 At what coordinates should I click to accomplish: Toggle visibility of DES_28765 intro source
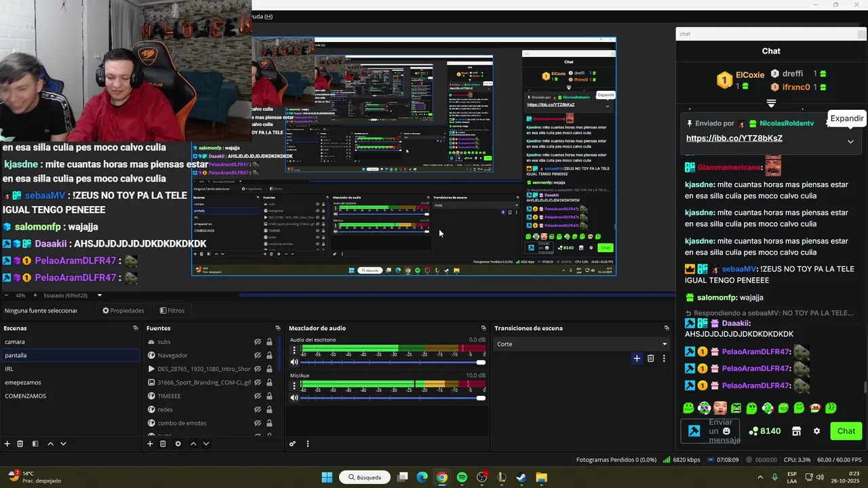point(258,369)
